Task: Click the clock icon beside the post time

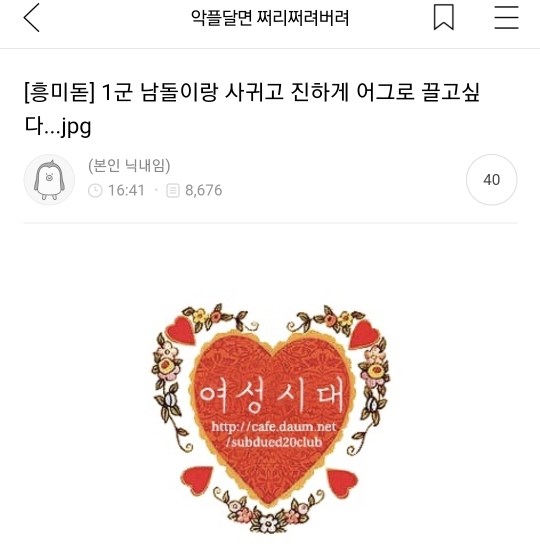Action: 95,191
